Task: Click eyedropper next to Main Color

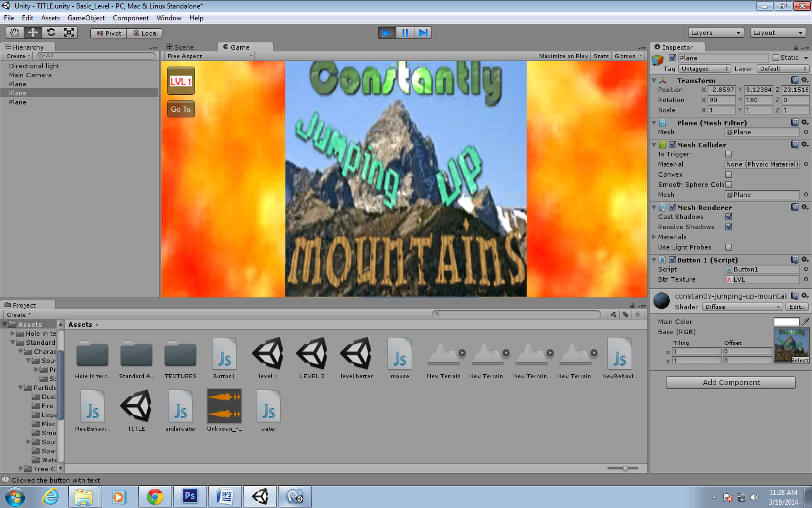Action: tap(805, 321)
